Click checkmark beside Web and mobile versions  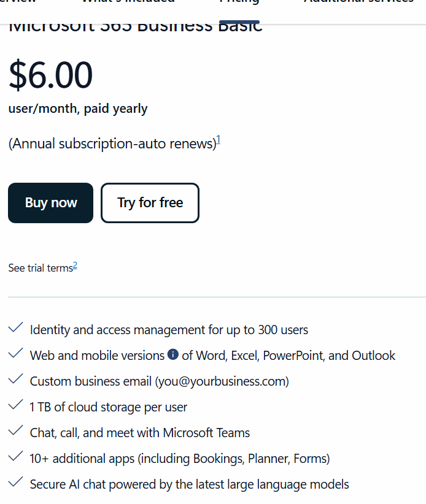coord(15,353)
